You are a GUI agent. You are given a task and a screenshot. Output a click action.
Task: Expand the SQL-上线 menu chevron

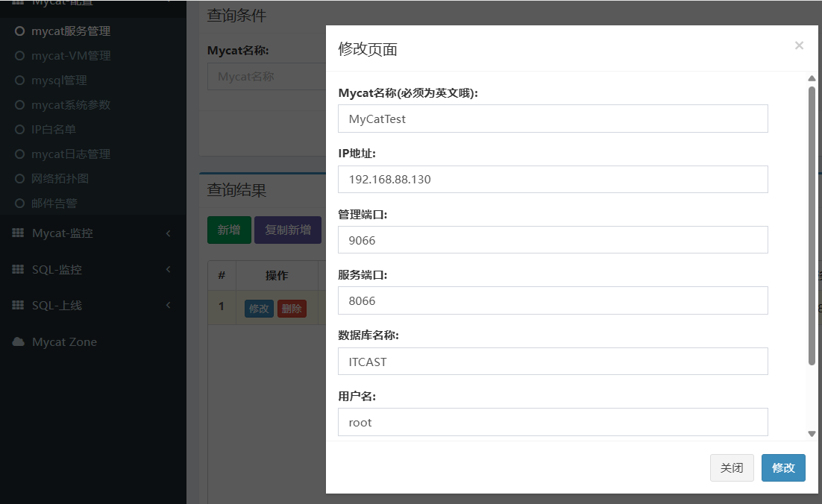pyautogui.click(x=168, y=305)
